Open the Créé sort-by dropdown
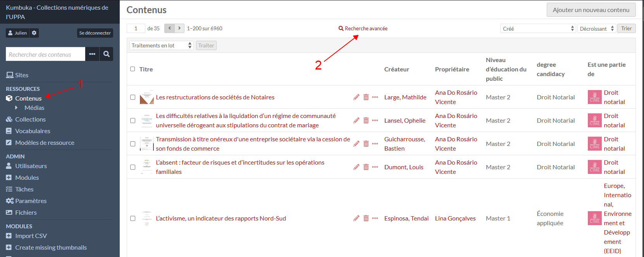This screenshot has height=257, width=644. pos(538,29)
